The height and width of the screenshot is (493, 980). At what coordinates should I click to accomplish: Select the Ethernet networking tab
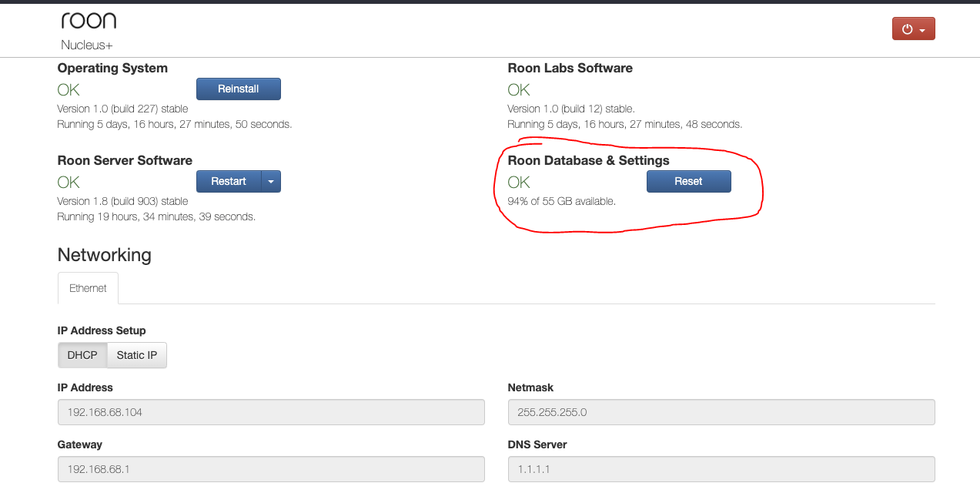coord(88,288)
